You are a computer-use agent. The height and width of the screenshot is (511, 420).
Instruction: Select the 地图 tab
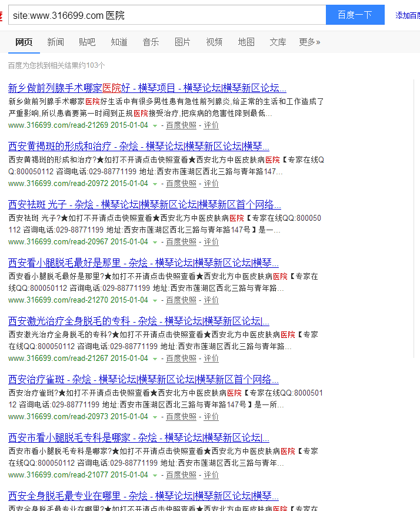pos(246,42)
